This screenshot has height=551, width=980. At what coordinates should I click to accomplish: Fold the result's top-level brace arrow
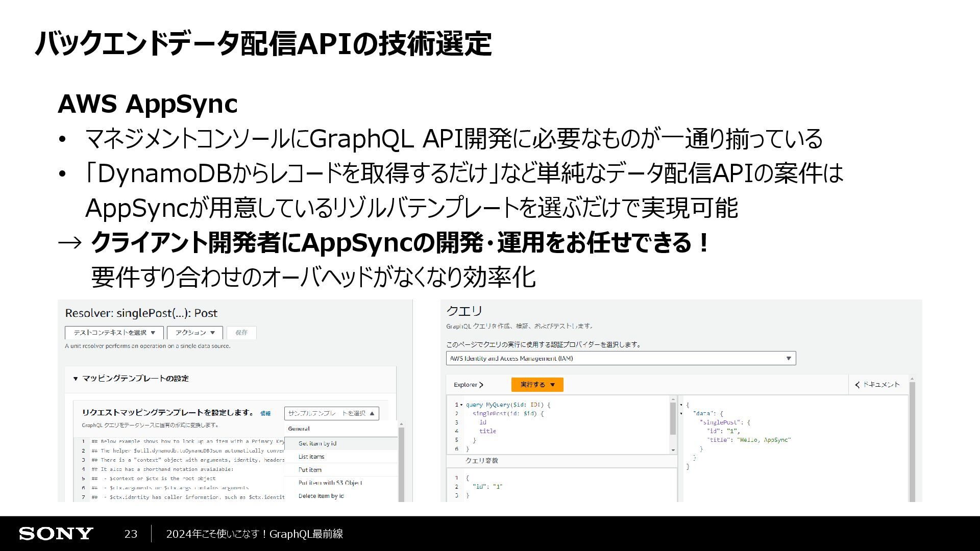coord(681,405)
